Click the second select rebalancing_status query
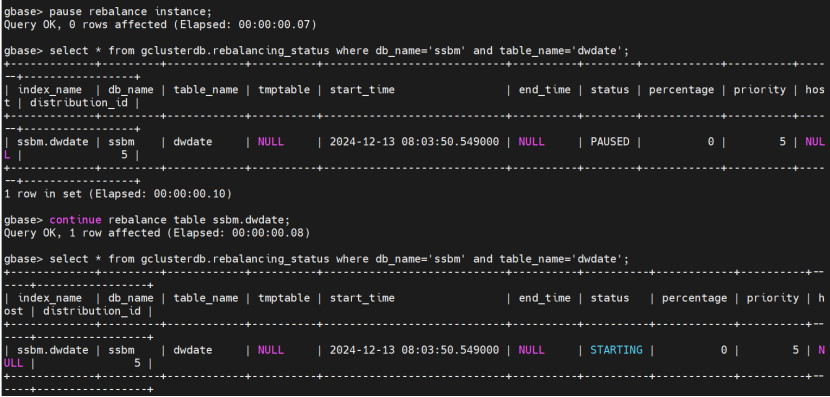This screenshot has height=397, width=830. (339, 259)
